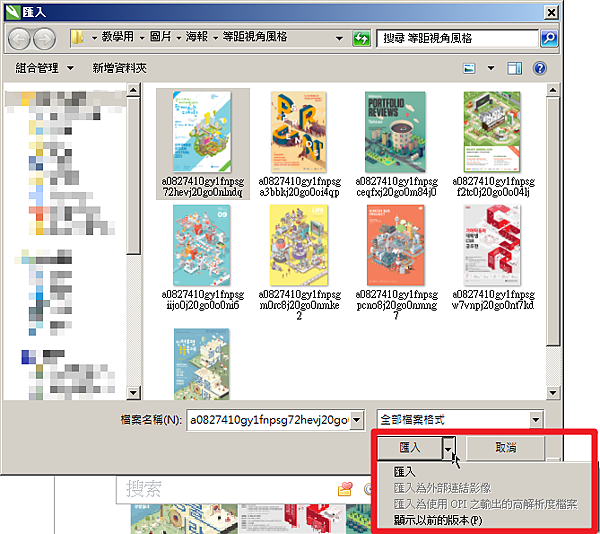Choose 匯入 from the dropdown menu
The width and height of the screenshot is (600, 534).
[x=404, y=472]
